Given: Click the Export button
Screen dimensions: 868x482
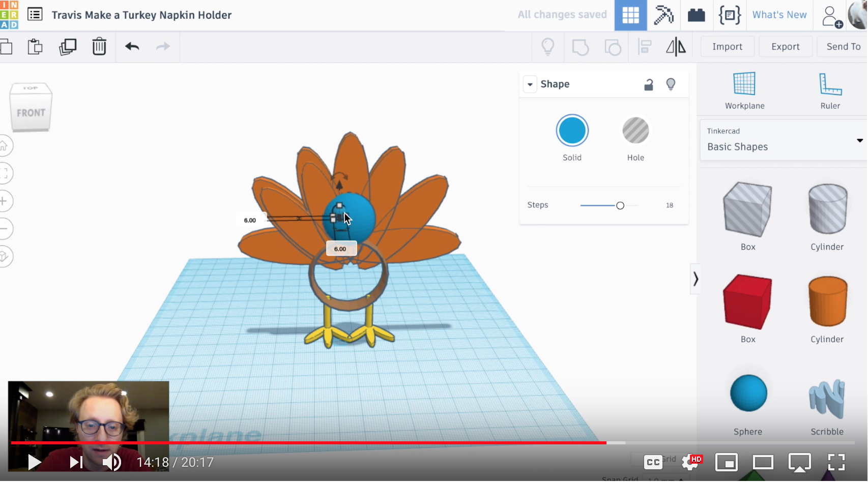Looking at the screenshot, I should click(x=785, y=46).
